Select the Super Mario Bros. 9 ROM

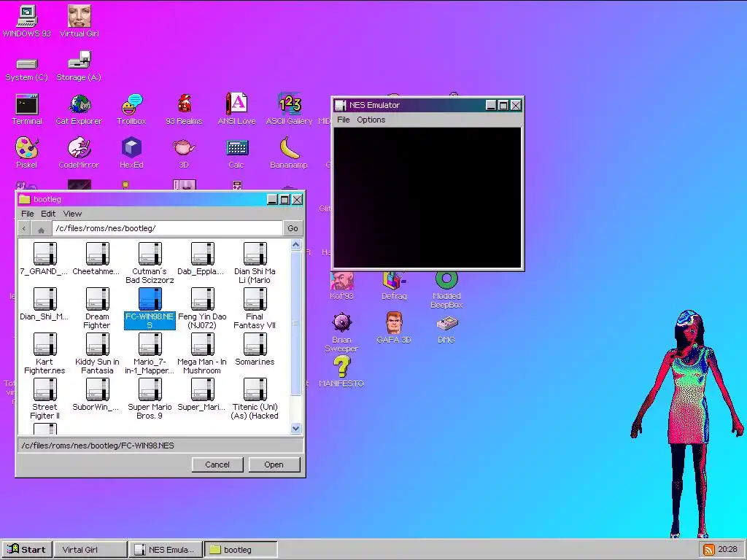click(x=150, y=399)
